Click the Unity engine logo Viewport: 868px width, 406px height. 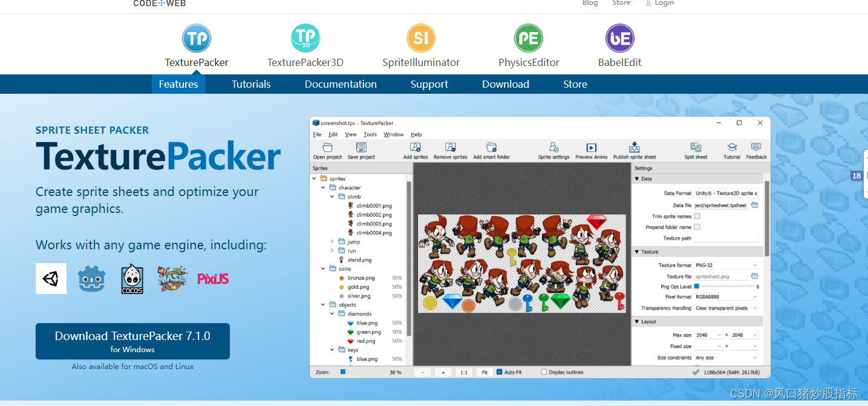[51, 278]
